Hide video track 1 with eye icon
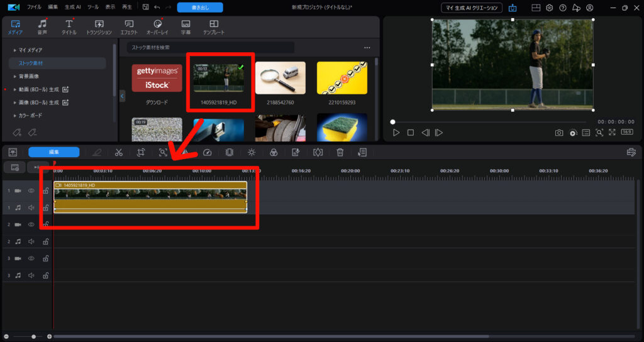Viewport: 644px width, 342px height. pyautogui.click(x=31, y=190)
